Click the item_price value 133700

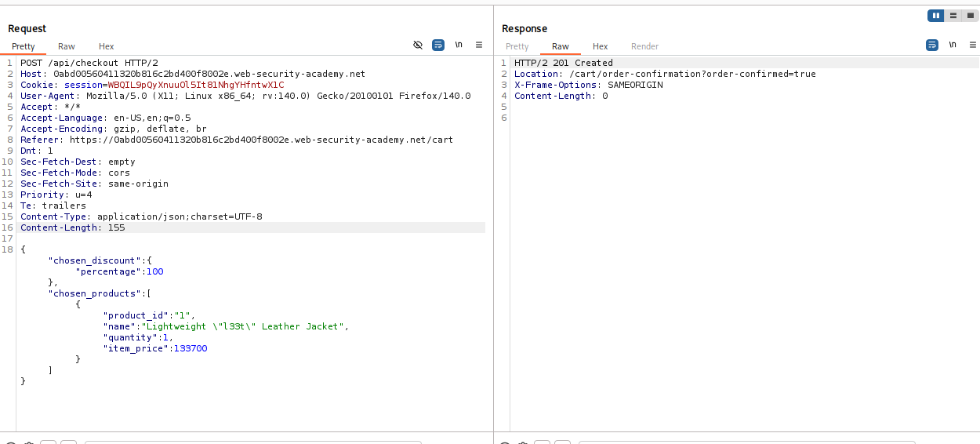[191, 348]
